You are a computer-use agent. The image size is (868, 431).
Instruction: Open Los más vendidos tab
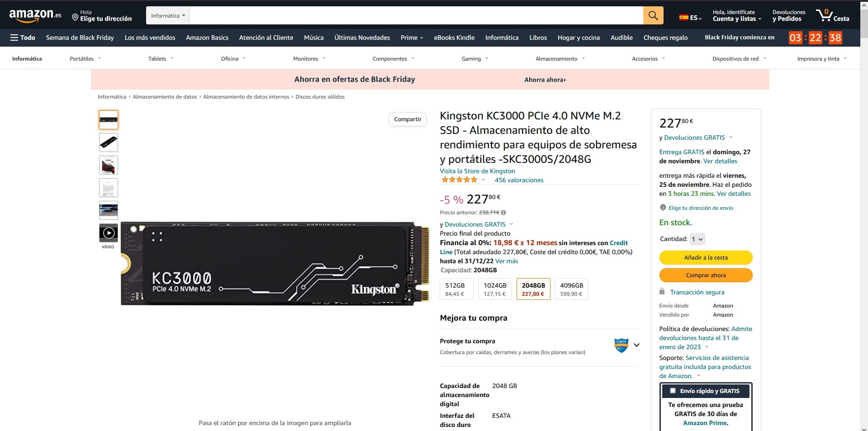coord(150,38)
